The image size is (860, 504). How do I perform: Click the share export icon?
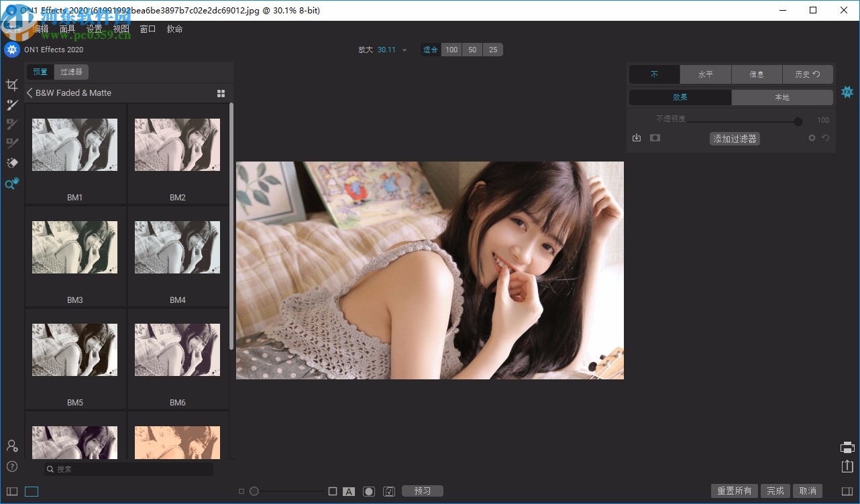[847, 466]
